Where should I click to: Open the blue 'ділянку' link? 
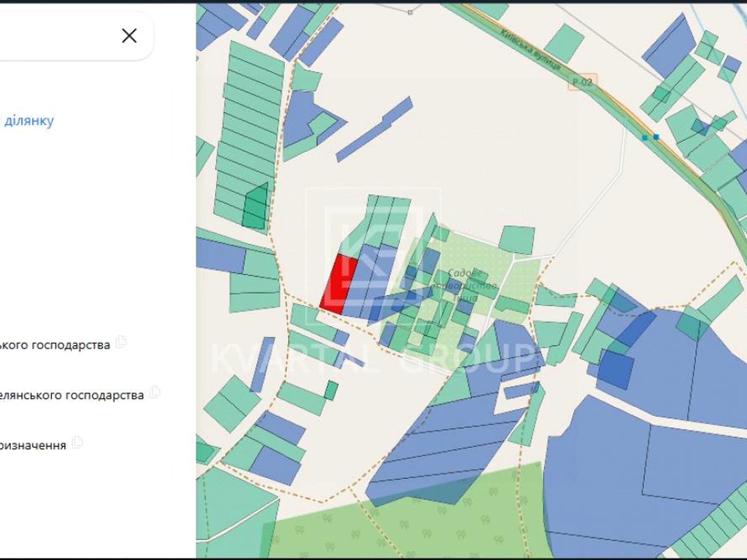click(x=29, y=121)
